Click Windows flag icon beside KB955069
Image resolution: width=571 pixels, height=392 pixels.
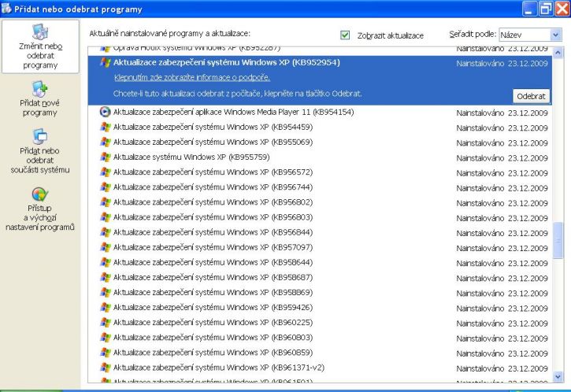tap(106, 142)
